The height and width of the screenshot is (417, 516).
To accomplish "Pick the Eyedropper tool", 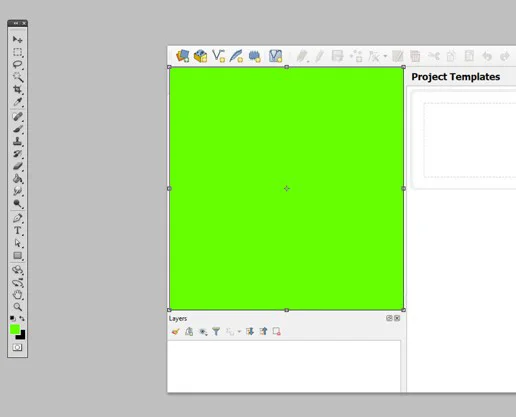I will click(17, 102).
